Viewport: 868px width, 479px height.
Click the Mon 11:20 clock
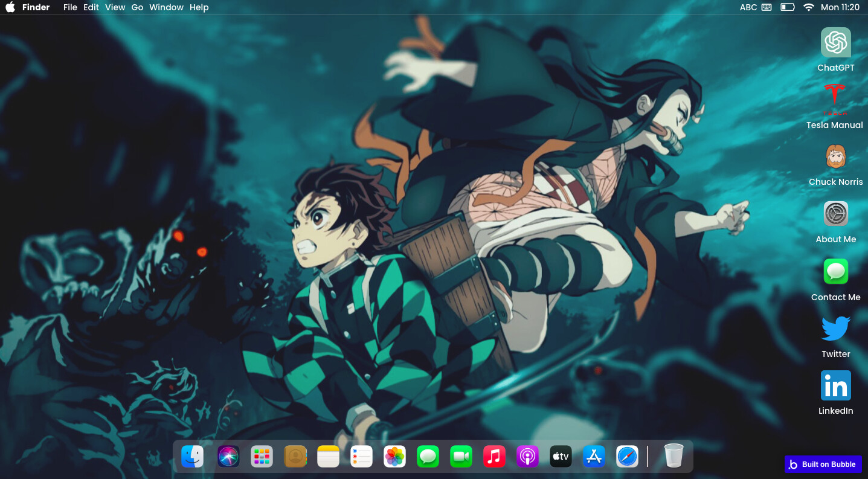pyautogui.click(x=840, y=7)
